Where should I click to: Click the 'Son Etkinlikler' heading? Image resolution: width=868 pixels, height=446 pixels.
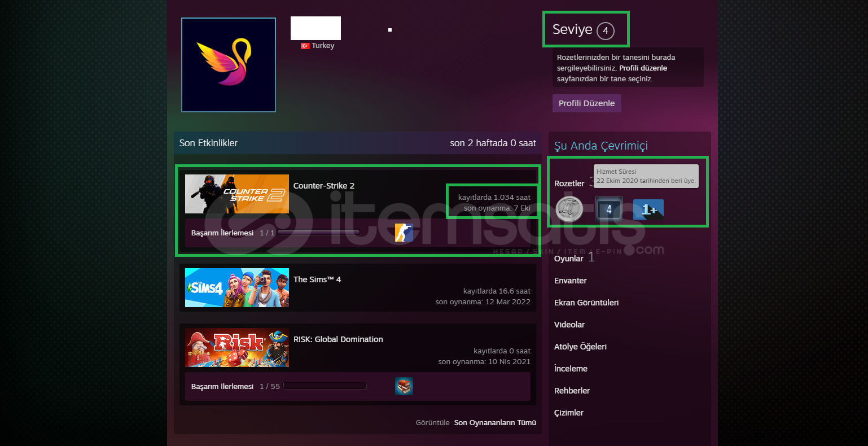[x=208, y=143]
